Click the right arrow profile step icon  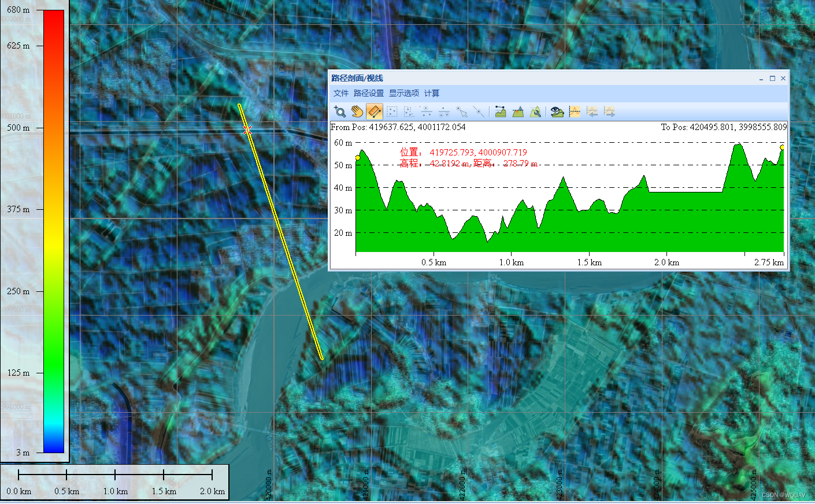click(x=609, y=112)
